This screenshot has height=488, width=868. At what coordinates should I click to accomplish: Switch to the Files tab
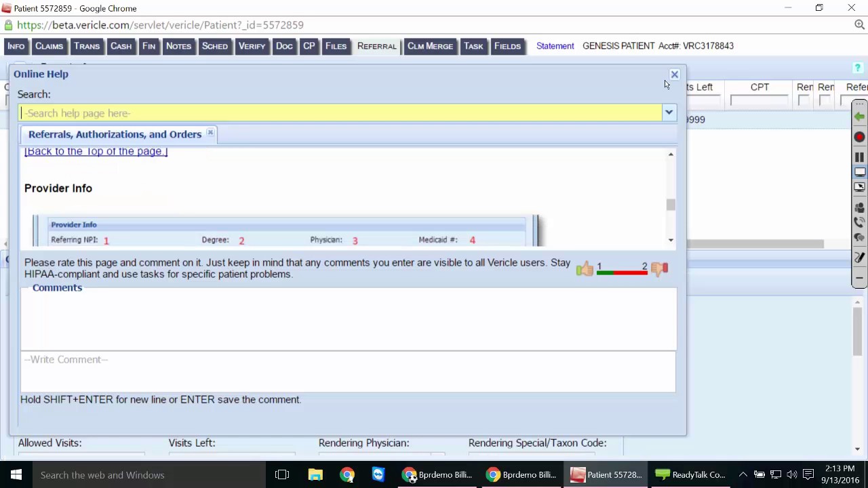click(x=336, y=46)
